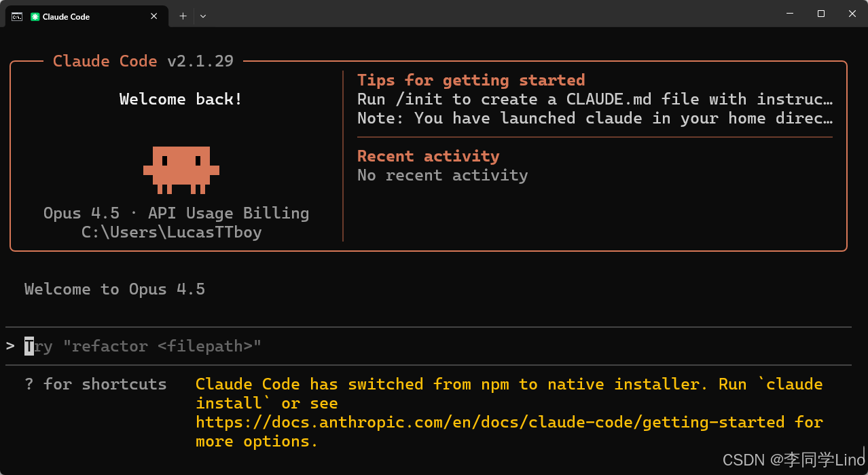
Task: Open the tab dropdown chevron
Action: pos(203,16)
